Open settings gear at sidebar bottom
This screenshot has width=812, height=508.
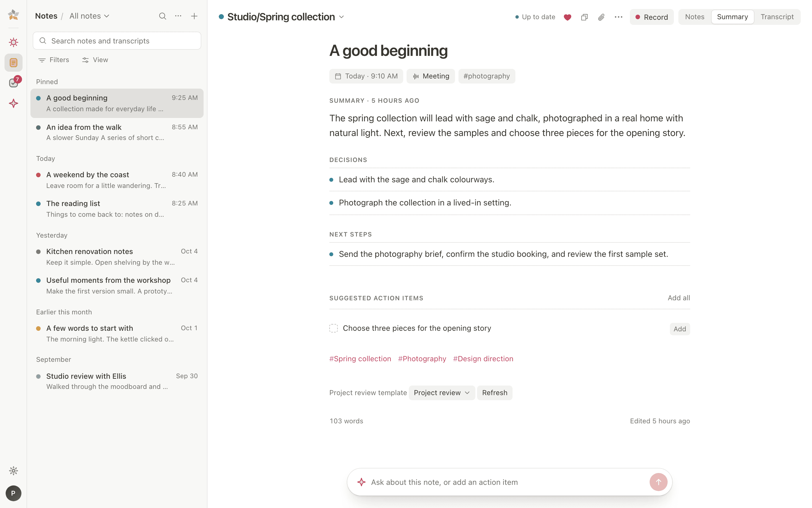(x=14, y=471)
